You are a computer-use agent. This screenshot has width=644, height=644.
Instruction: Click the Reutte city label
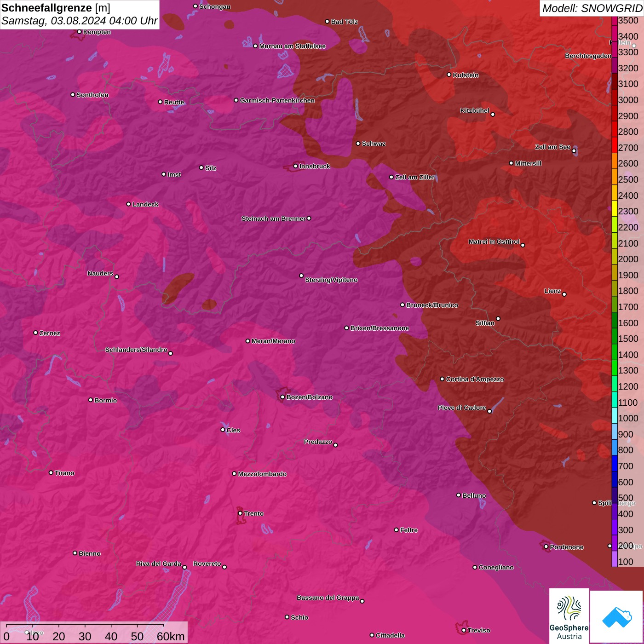(174, 102)
